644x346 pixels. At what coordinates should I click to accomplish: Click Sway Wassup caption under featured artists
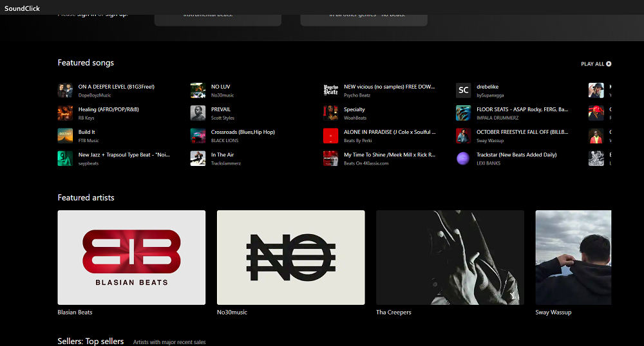553,313
